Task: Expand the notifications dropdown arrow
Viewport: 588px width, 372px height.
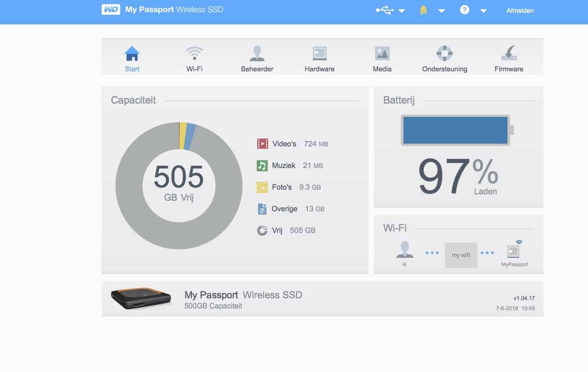Action: point(442,11)
